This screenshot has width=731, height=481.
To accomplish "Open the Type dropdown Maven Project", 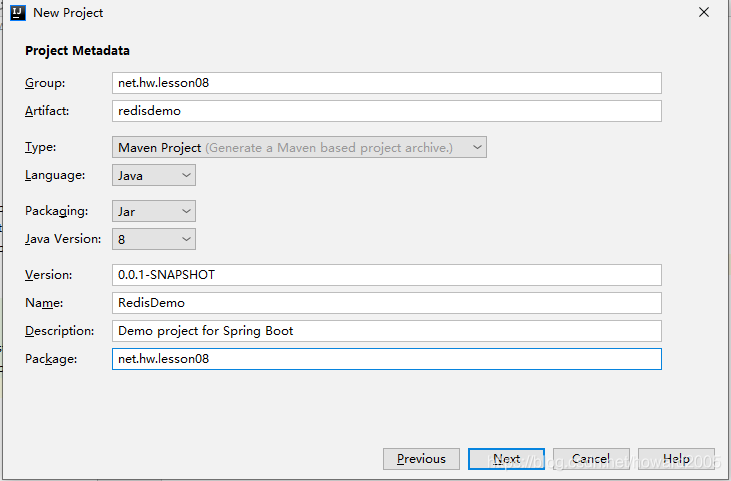I will 299,147.
